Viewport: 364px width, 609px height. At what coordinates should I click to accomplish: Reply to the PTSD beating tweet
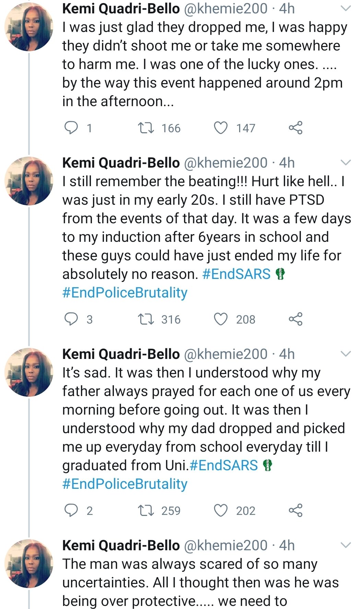tap(71, 319)
